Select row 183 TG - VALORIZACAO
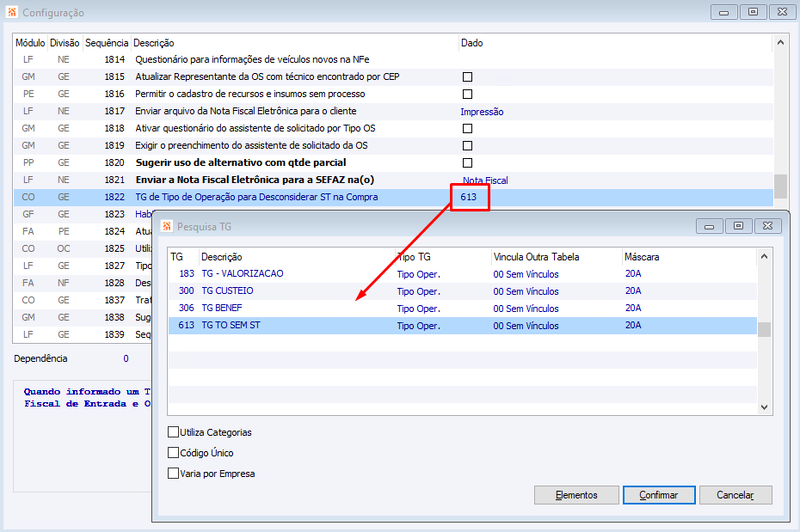The height and width of the screenshot is (532, 800). [x=462, y=274]
